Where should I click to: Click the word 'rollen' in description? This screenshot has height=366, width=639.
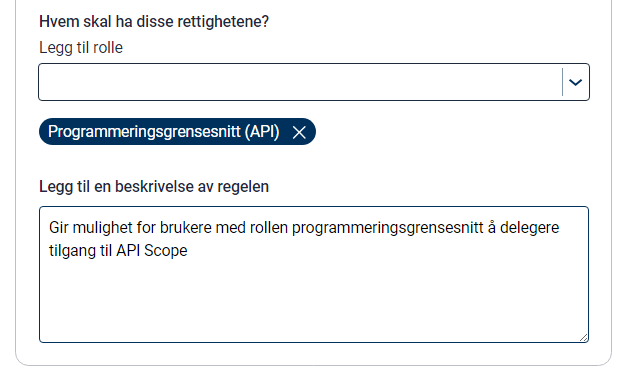click(x=269, y=227)
